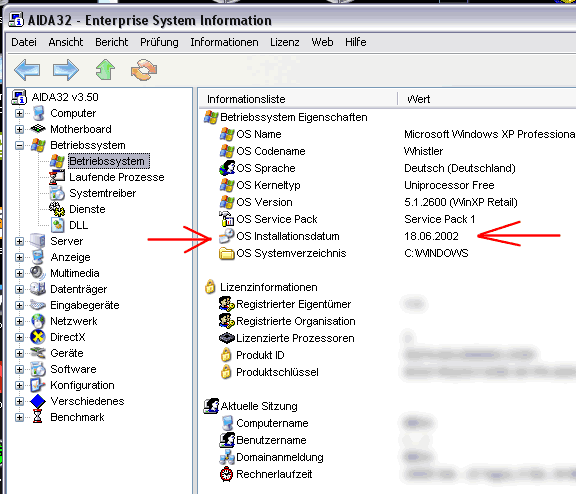This screenshot has height=494, width=576.
Task: Open the Datei menu
Action: pos(24,42)
